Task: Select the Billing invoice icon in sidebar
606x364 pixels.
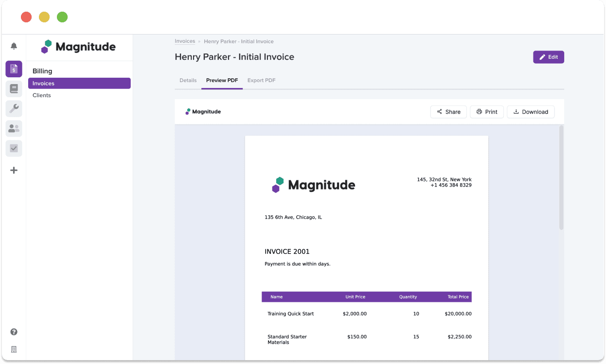Action: (x=14, y=69)
